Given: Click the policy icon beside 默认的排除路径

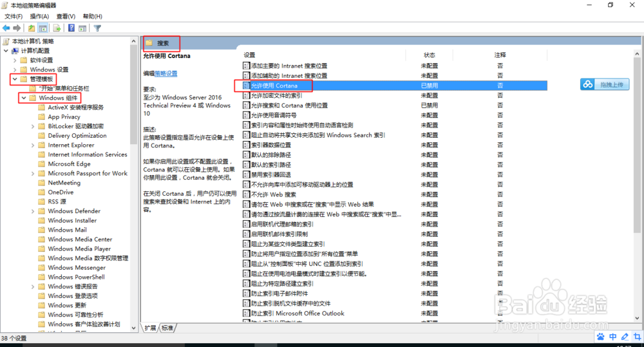Looking at the screenshot, I should click(246, 155).
